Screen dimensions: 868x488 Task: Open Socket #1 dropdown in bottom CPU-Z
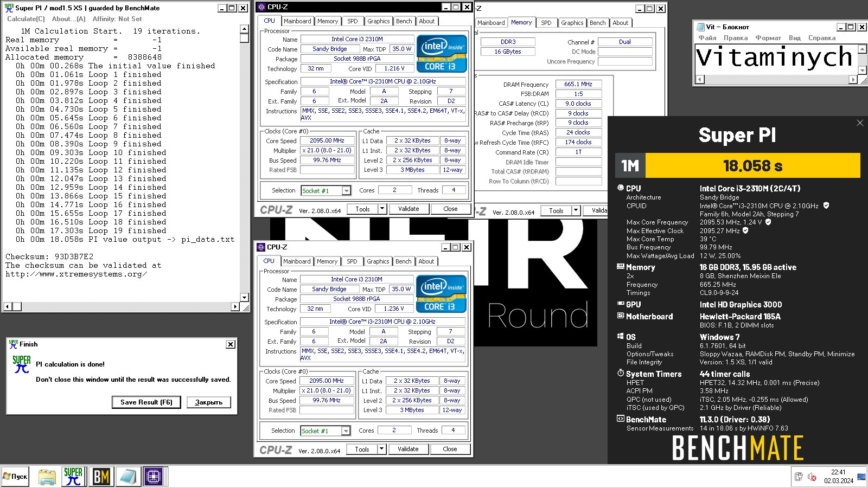(x=346, y=431)
